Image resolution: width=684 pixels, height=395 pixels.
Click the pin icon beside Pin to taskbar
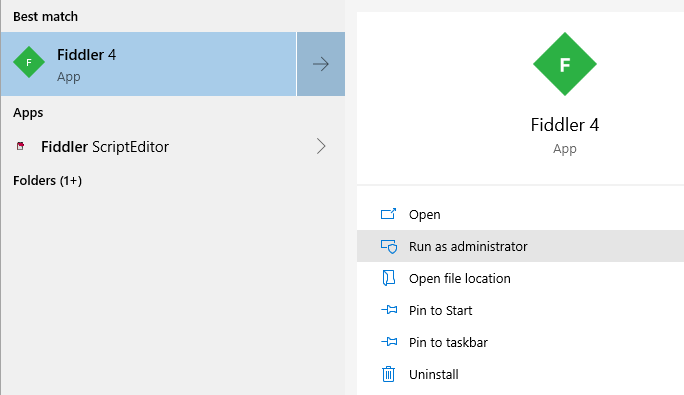coord(389,342)
